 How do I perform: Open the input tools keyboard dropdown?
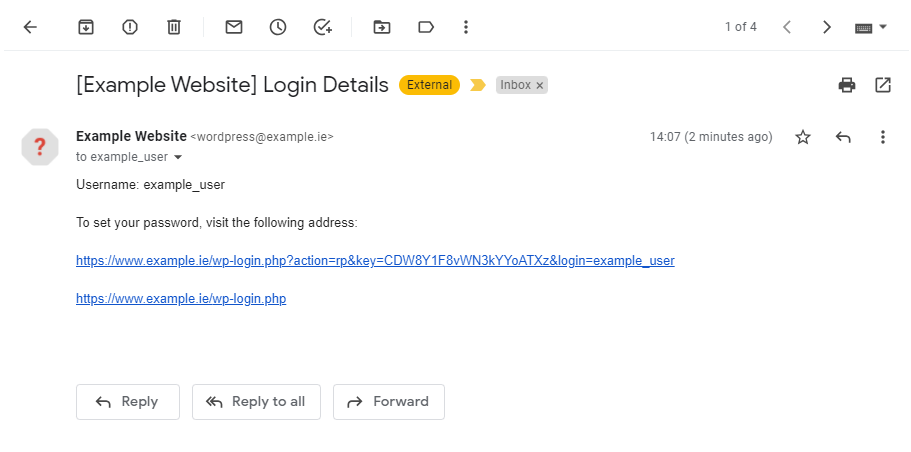coord(871,27)
